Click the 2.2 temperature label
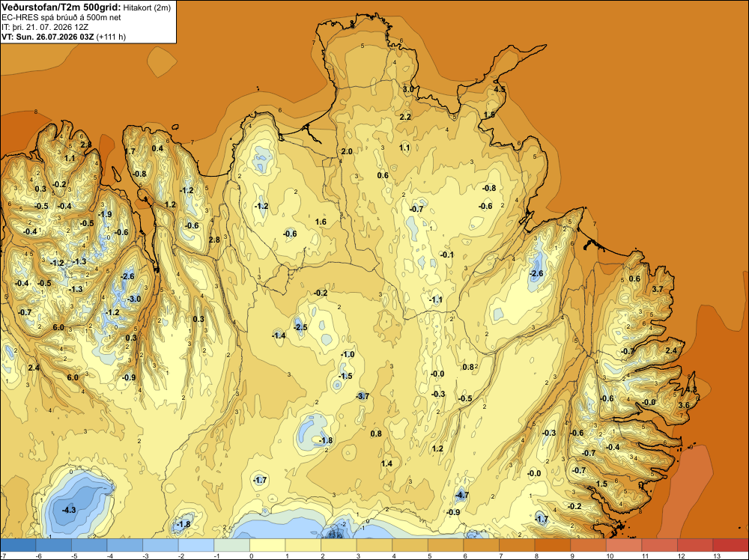Image resolution: width=749 pixels, height=560 pixels. click(x=405, y=117)
